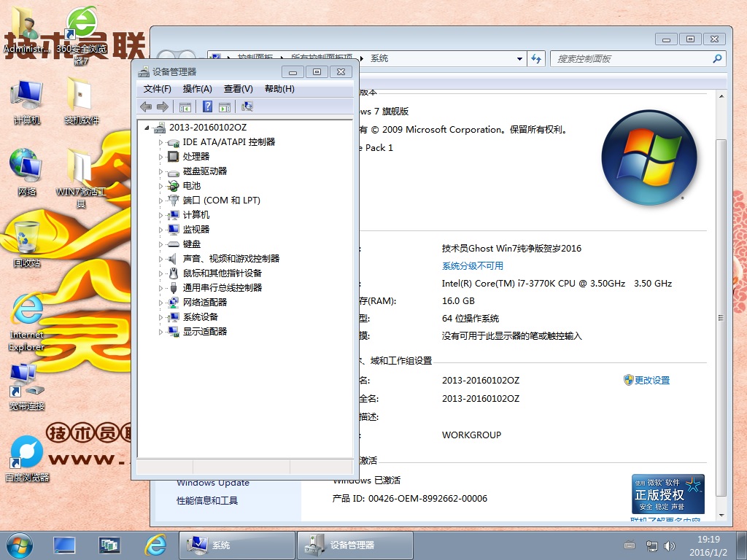
Task: Open the 操作(A) menu
Action: tap(197, 88)
